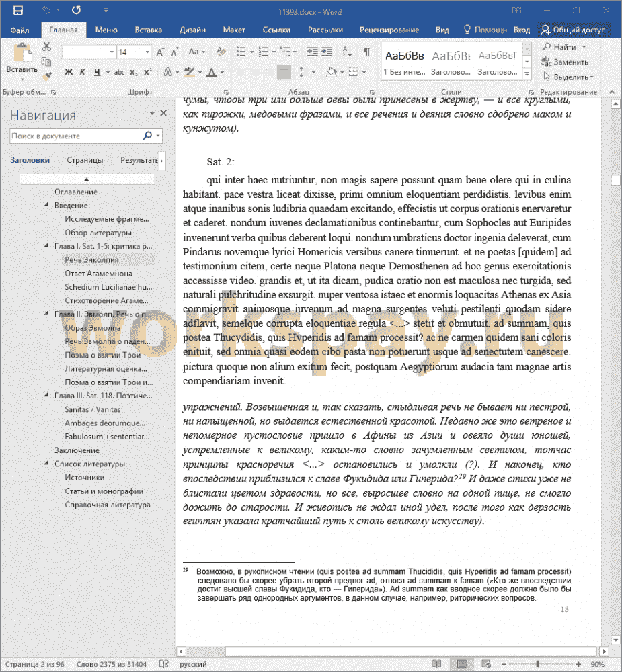Click the Общий доступ button
The image size is (622, 672).
[x=574, y=30]
